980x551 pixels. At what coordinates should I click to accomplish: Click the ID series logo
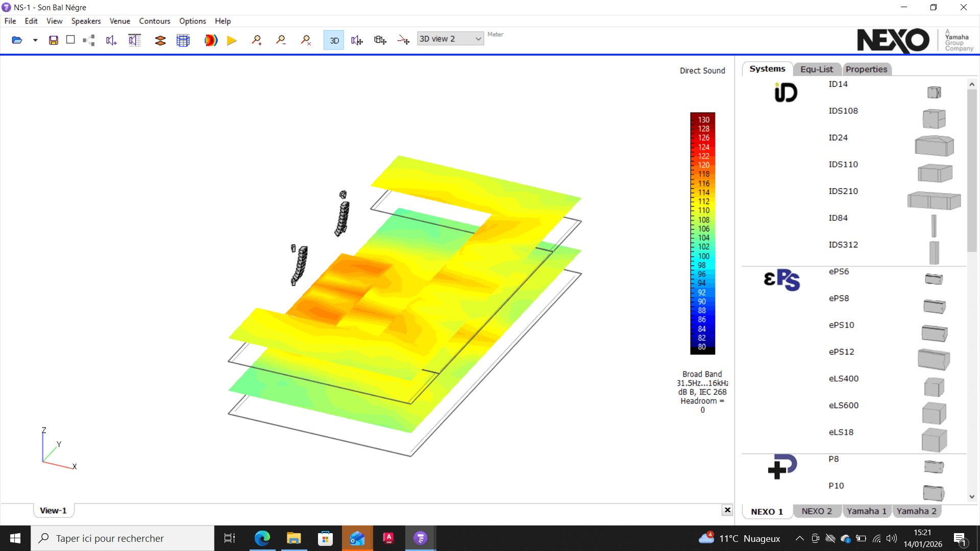(786, 93)
